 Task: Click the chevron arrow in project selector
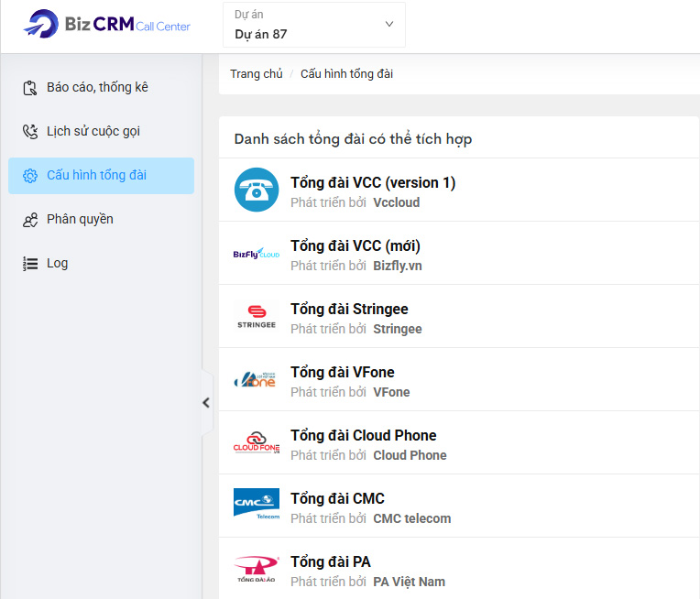click(388, 25)
